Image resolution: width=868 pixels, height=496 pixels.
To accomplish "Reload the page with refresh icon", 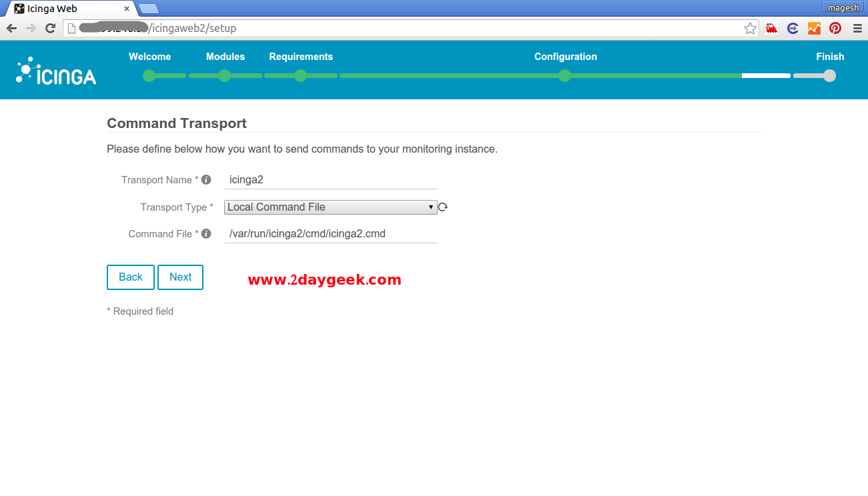I will tap(50, 28).
